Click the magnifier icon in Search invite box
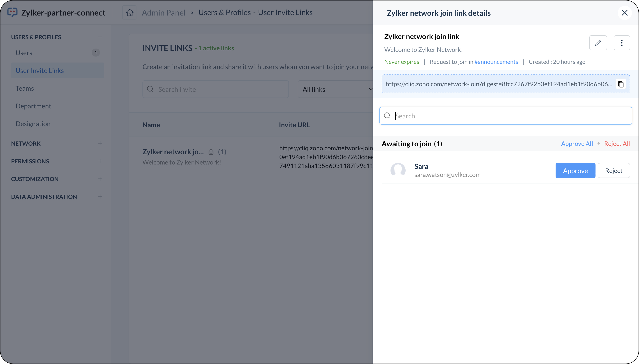 (150, 89)
